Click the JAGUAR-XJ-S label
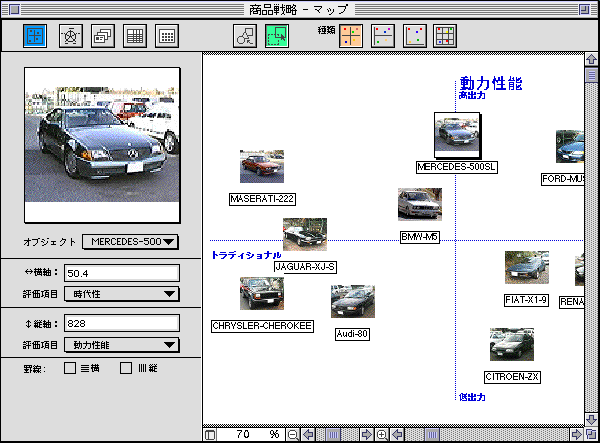Viewport: 600px width, 443px height. coord(305,267)
